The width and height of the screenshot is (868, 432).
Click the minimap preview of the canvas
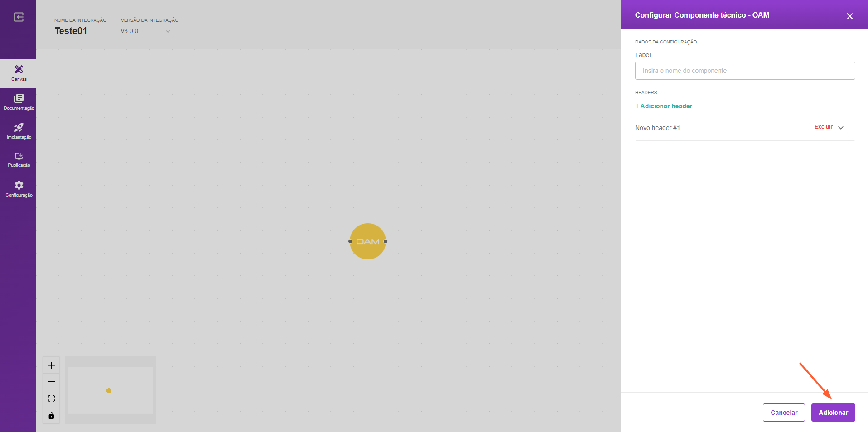coord(111,390)
